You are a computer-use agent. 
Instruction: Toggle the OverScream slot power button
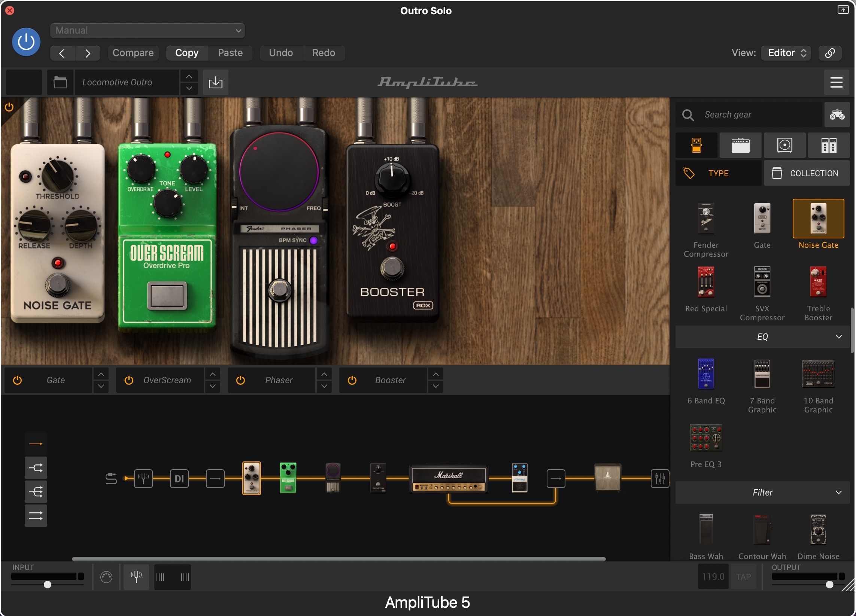tap(129, 380)
